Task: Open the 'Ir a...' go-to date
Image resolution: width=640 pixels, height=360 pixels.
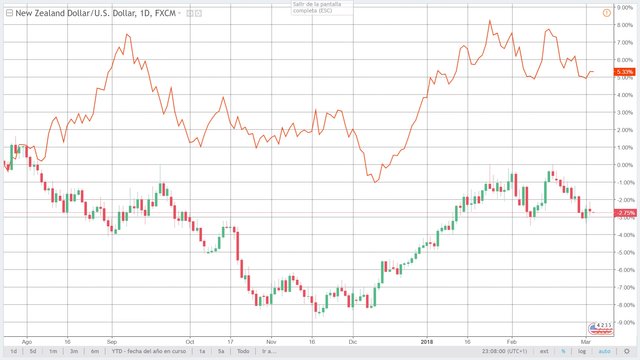Action: 269,351
